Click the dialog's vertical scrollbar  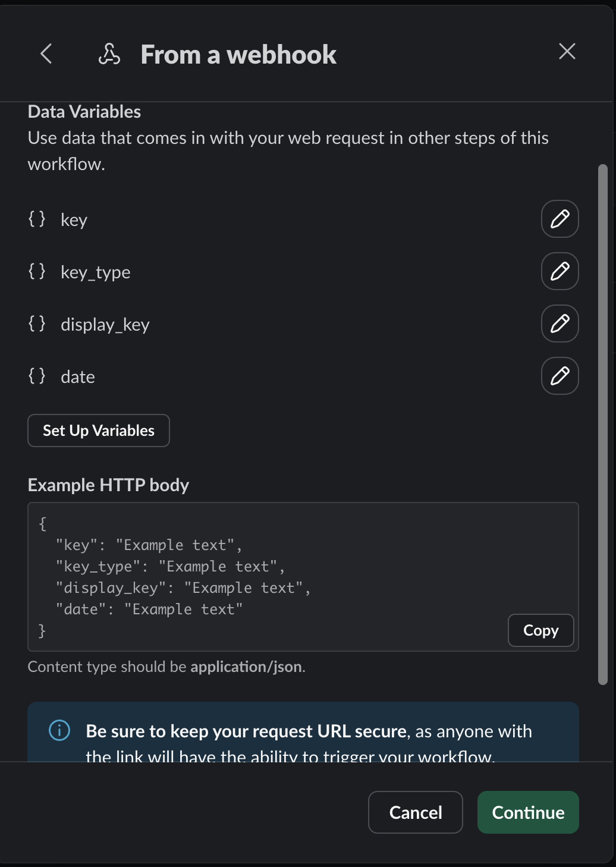[x=602, y=425]
